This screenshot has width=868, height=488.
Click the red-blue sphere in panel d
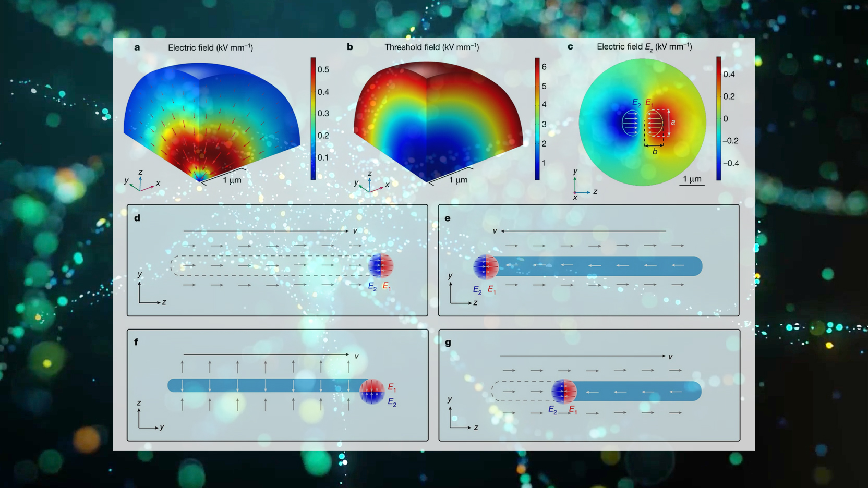381,265
